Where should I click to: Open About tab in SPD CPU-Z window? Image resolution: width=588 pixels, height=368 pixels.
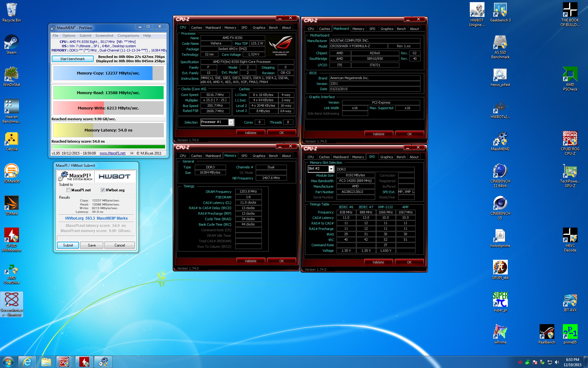[x=414, y=157]
